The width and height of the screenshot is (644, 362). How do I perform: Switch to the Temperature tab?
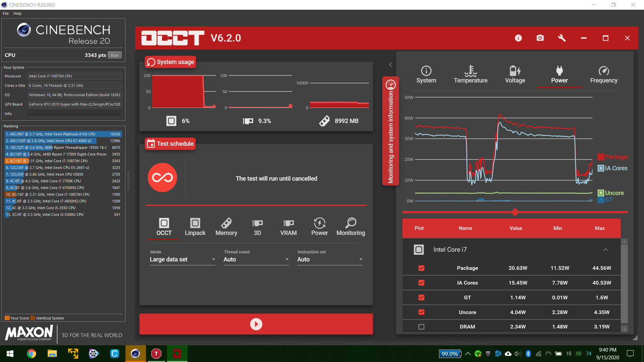tap(471, 75)
